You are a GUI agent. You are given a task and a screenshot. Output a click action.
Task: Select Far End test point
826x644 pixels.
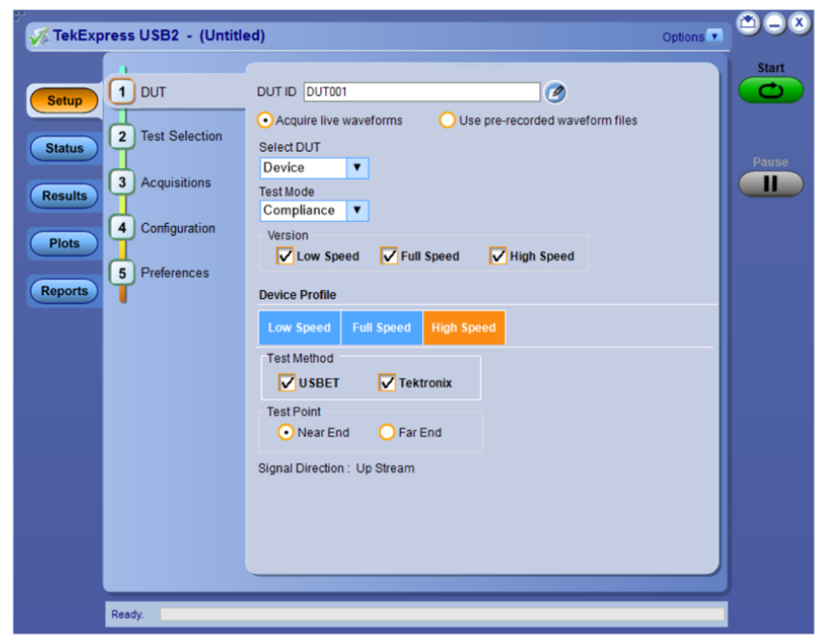(388, 433)
